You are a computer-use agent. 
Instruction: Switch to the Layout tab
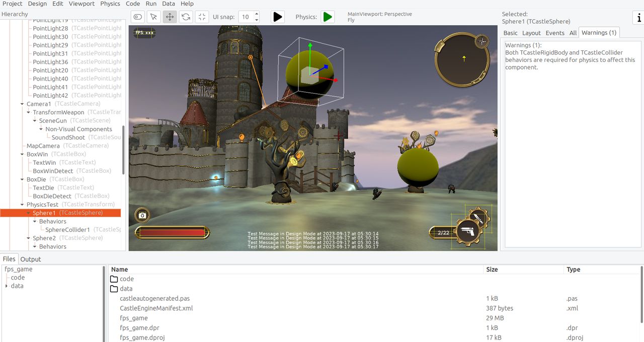tap(531, 33)
